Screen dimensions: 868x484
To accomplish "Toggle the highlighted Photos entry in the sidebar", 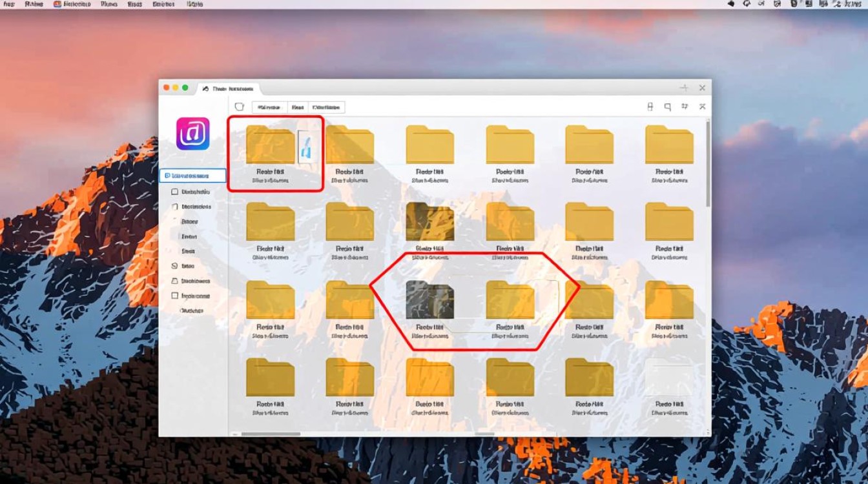I will [194, 175].
